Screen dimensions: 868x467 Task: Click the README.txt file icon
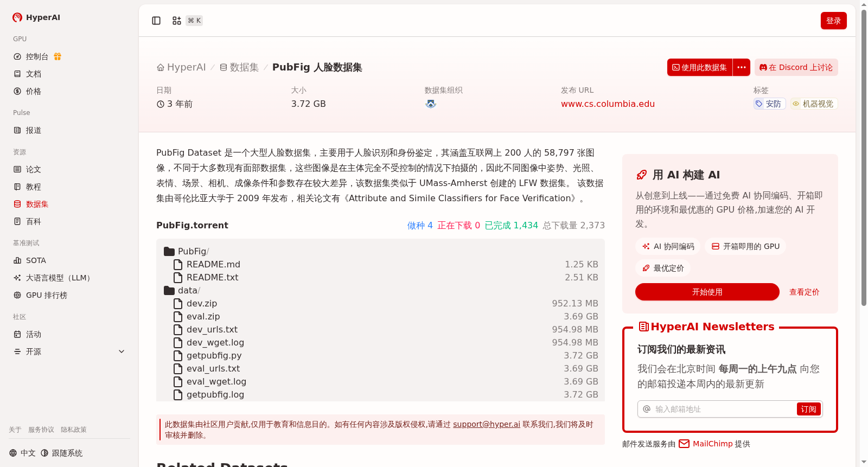[x=178, y=277]
